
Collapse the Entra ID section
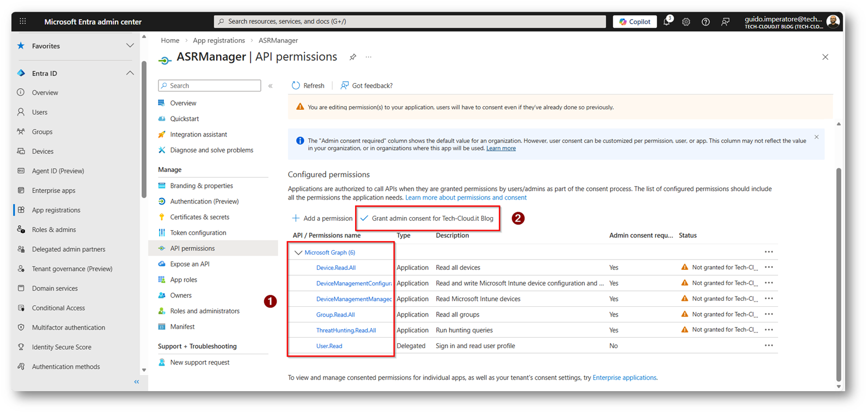coord(130,73)
